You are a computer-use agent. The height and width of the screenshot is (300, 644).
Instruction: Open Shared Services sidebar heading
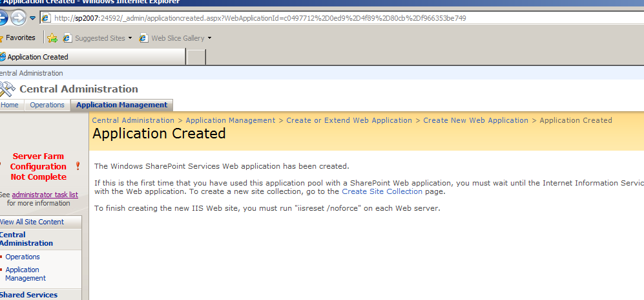point(28,295)
